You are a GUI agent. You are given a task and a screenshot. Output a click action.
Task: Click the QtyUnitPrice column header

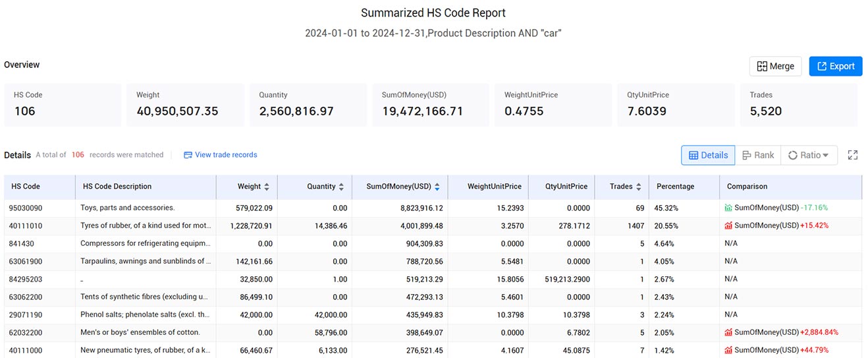(x=561, y=187)
